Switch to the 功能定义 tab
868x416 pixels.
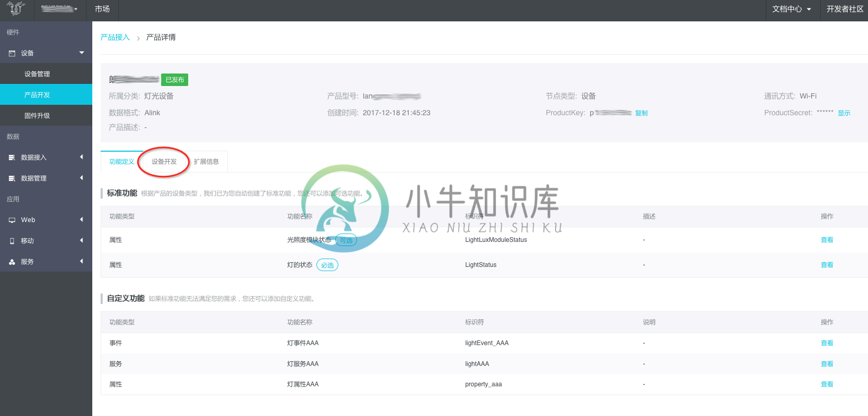click(121, 162)
